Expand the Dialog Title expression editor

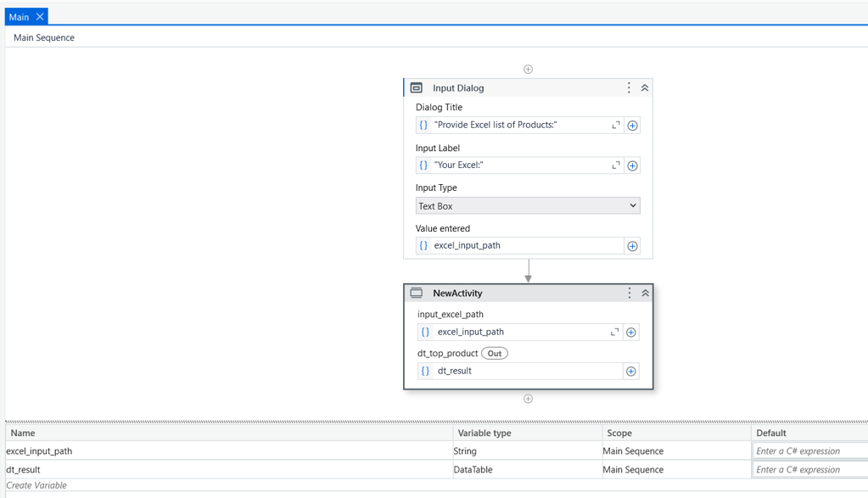[x=615, y=125]
